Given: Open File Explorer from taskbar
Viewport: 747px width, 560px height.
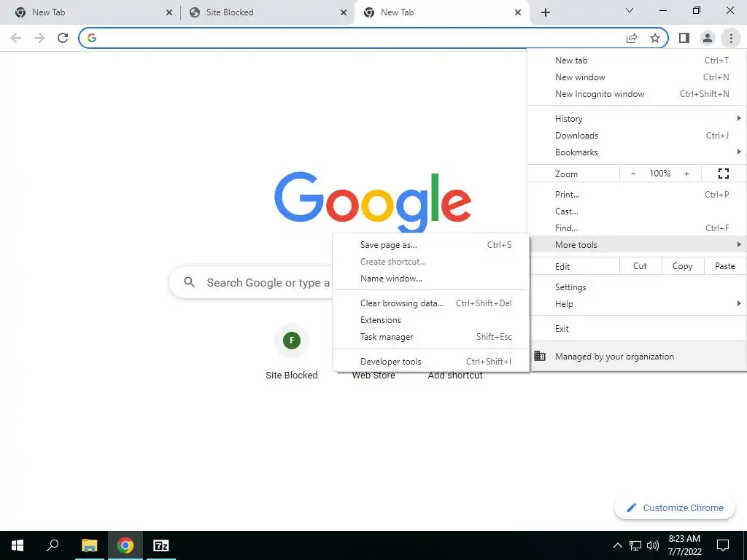Looking at the screenshot, I should [x=90, y=545].
